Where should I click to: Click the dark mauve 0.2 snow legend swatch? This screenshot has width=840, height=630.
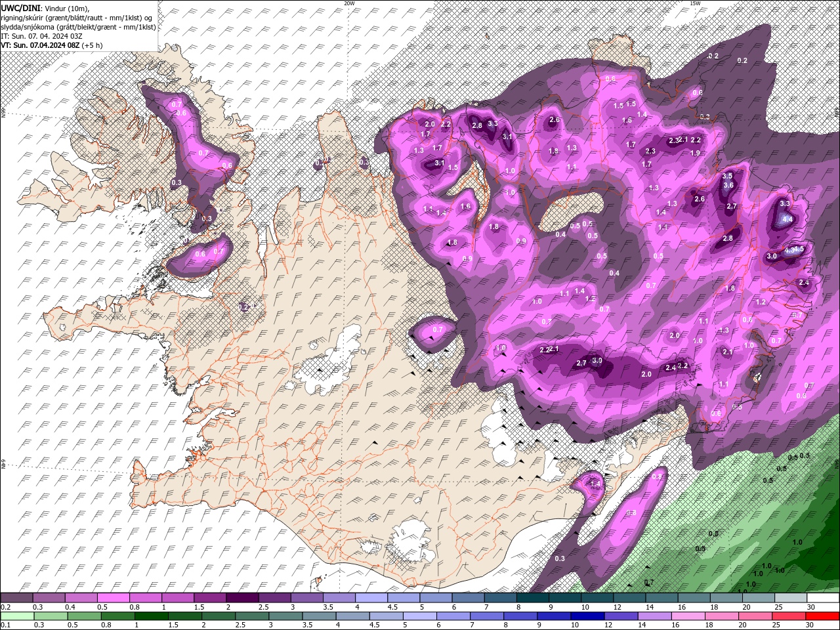16,598
